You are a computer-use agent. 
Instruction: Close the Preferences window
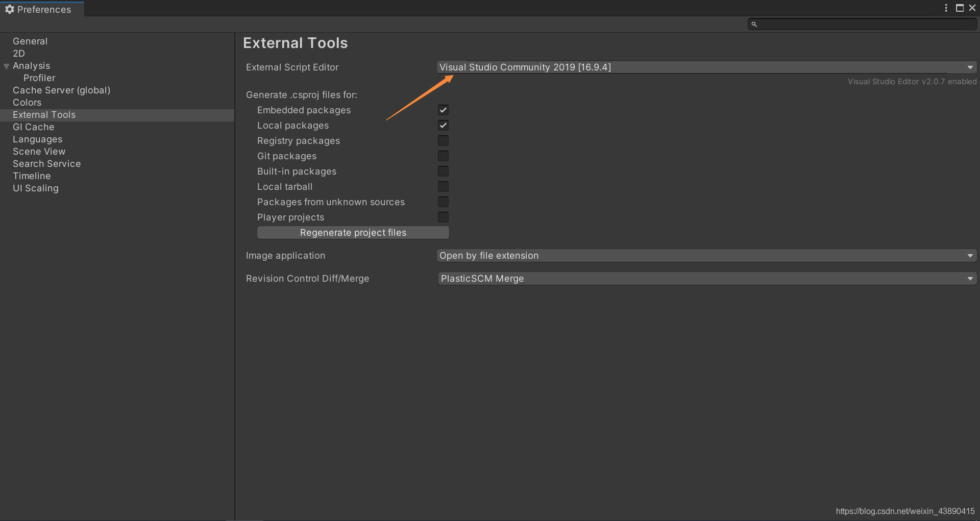(972, 8)
